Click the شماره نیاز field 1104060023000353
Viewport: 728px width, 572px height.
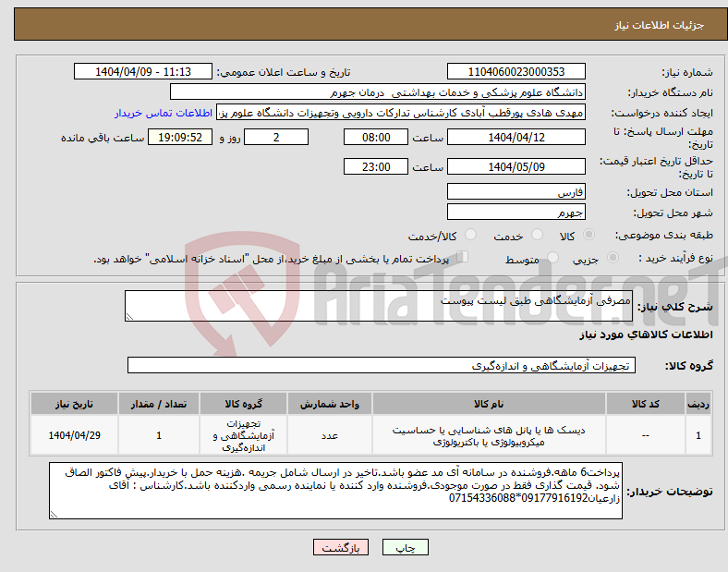coord(516,71)
